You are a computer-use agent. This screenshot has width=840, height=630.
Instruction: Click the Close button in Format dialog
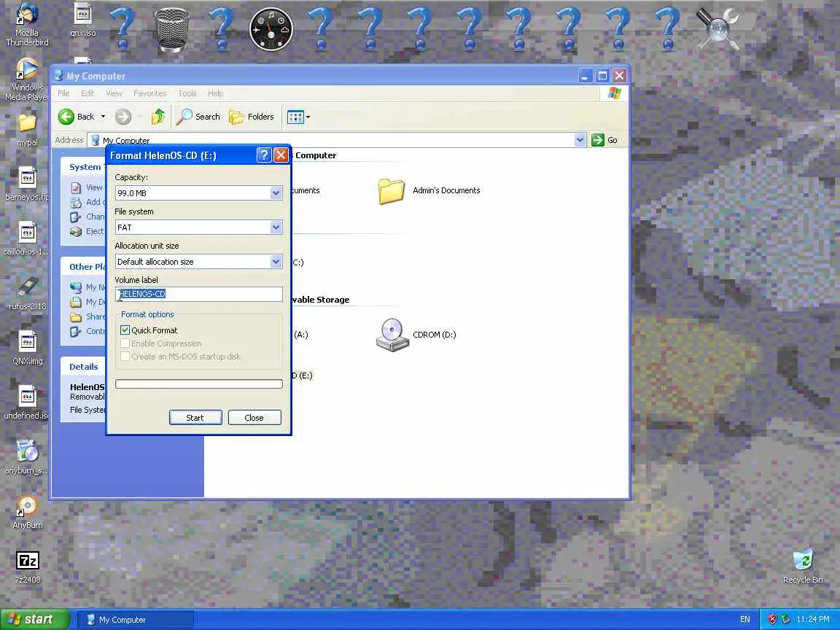[x=254, y=417]
